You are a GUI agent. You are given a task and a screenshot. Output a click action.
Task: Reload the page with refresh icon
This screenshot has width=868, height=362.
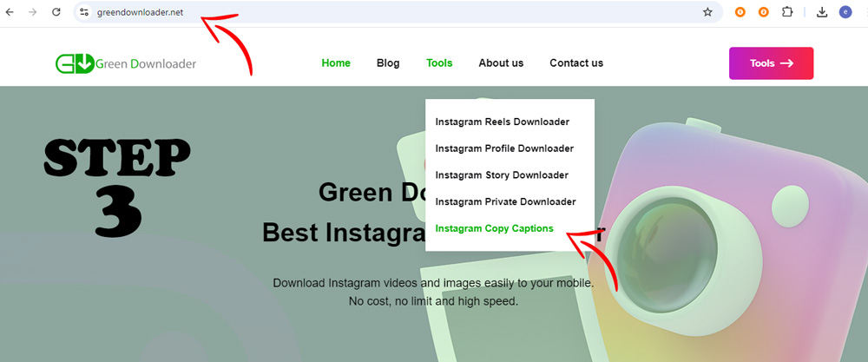click(x=56, y=12)
